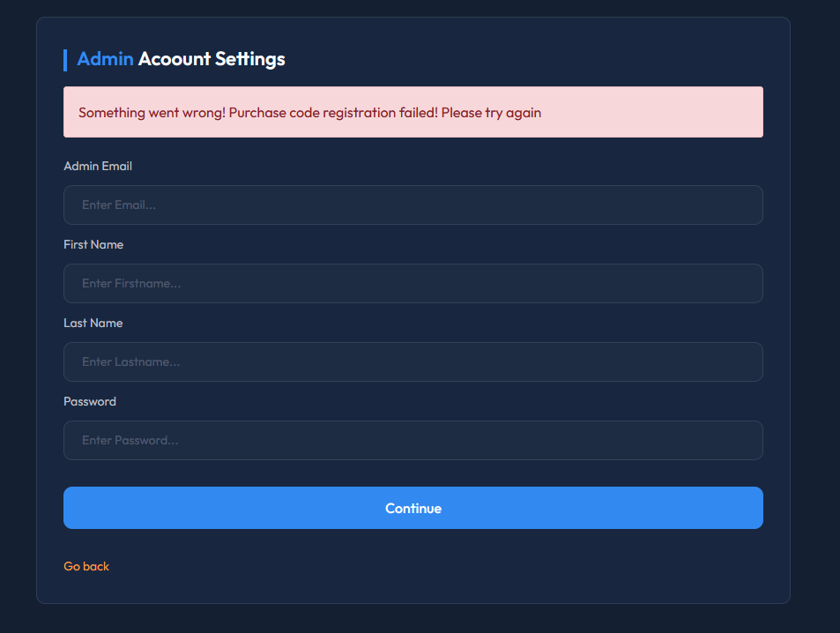The width and height of the screenshot is (840, 633).
Task: Click 'Please try again' in the alert
Action: click(x=491, y=113)
